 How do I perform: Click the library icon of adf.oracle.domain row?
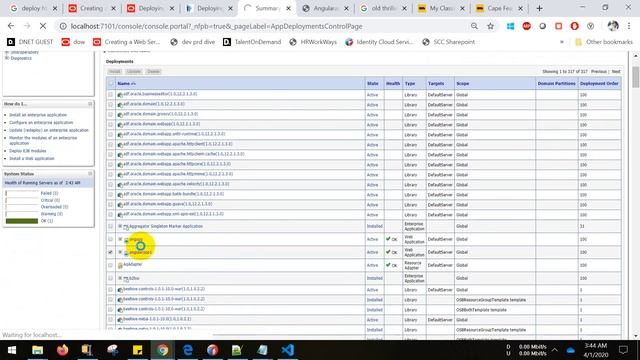pyautogui.click(x=120, y=105)
